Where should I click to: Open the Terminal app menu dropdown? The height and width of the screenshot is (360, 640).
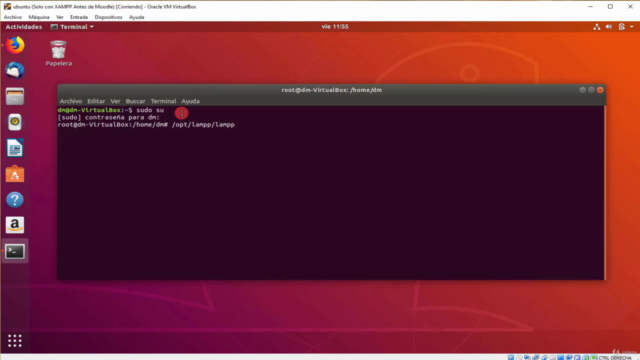pos(72,27)
